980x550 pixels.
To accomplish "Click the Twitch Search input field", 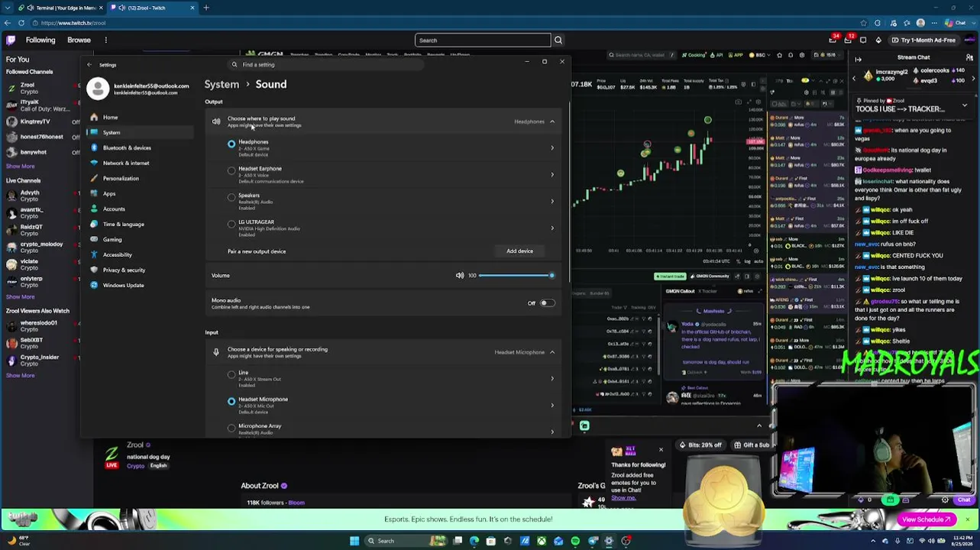I will coord(483,40).
